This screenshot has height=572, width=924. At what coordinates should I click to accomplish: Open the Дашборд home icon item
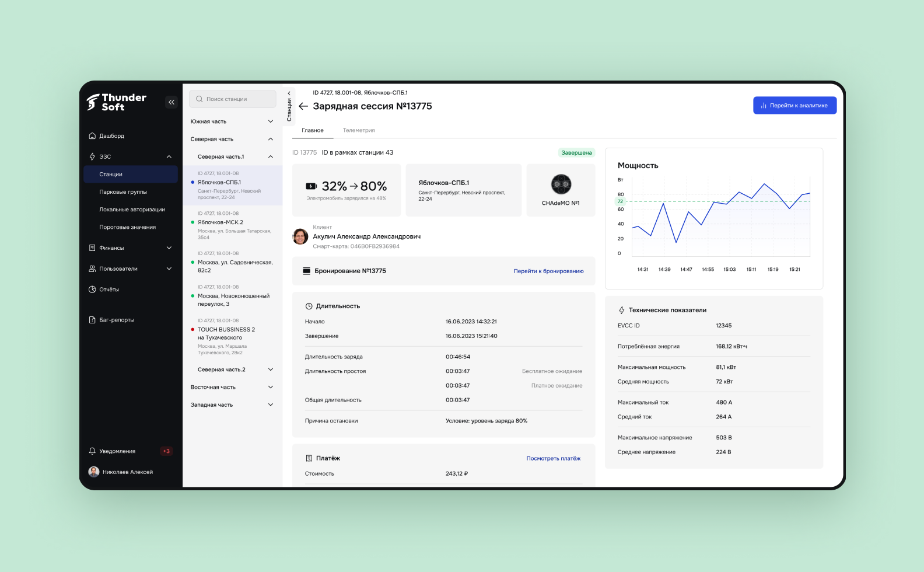click(92, 136)
